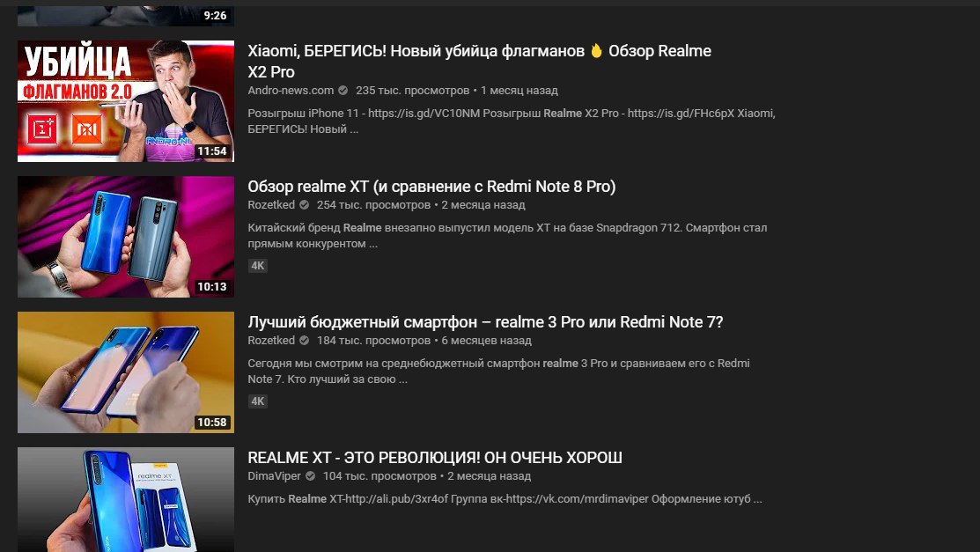
Task: Click the description starting 'Купить Realme XT'
Action: (x=505, y=499)
